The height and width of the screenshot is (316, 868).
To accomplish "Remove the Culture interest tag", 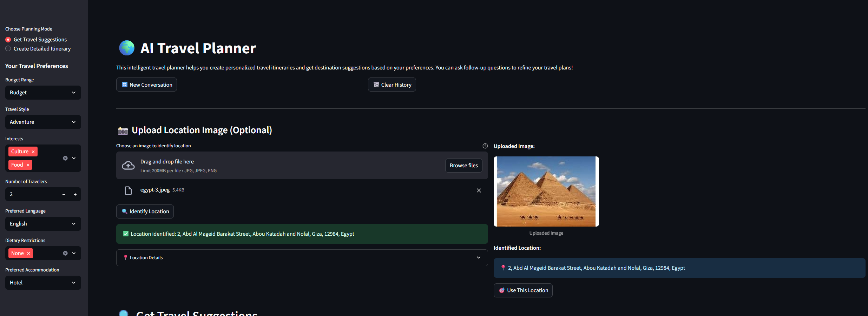I will pos(33,152).
